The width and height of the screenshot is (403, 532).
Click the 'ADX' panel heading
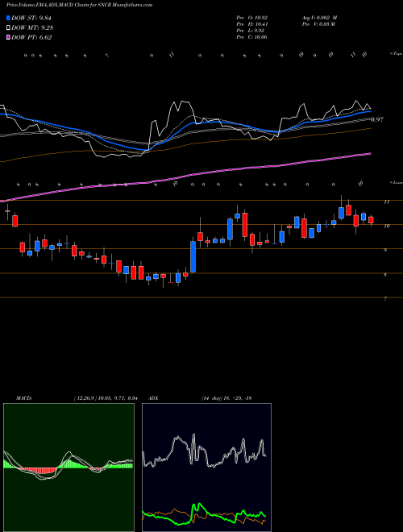(x=153, y=398)
